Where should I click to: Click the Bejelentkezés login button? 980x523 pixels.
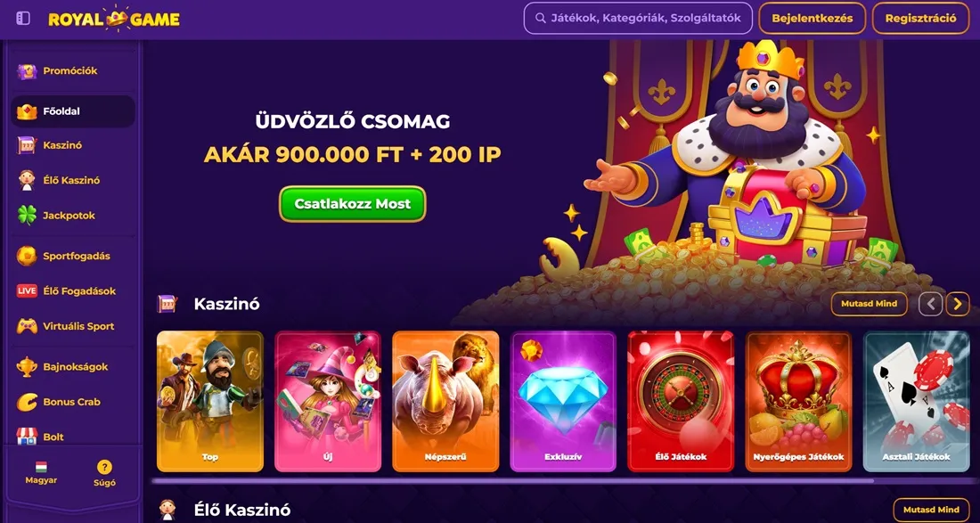click(x=812, y=18)
